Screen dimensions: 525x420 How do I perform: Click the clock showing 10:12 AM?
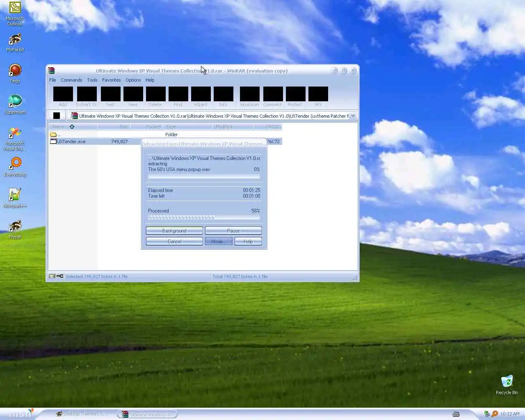tap(510, 414)
